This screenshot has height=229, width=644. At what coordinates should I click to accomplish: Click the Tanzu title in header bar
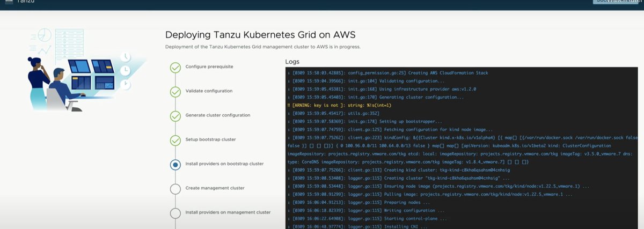coord(27,3)
